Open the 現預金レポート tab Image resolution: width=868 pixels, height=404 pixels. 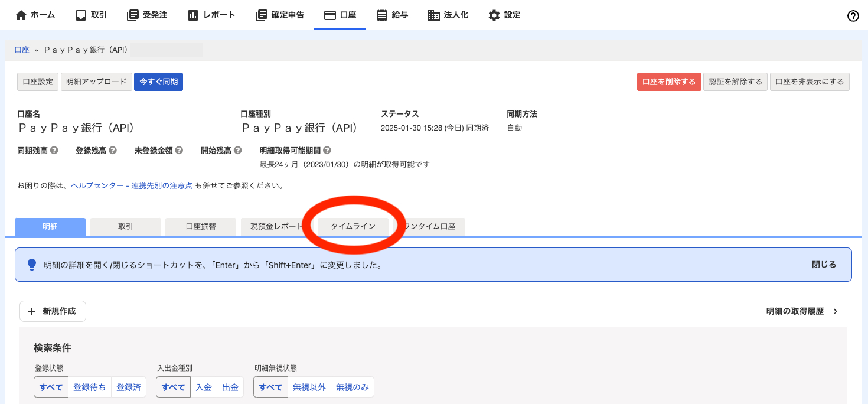(276, 226)
